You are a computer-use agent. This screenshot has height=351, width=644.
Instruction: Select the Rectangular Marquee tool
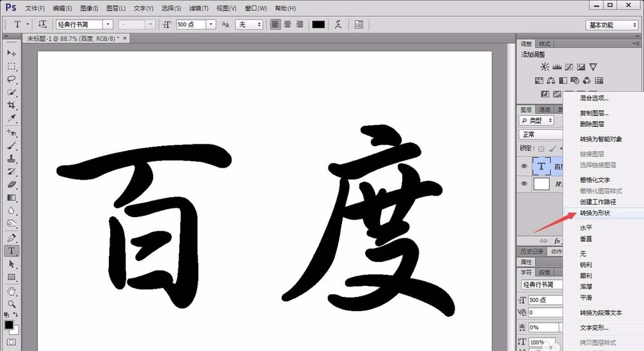(x=12, y=66)
